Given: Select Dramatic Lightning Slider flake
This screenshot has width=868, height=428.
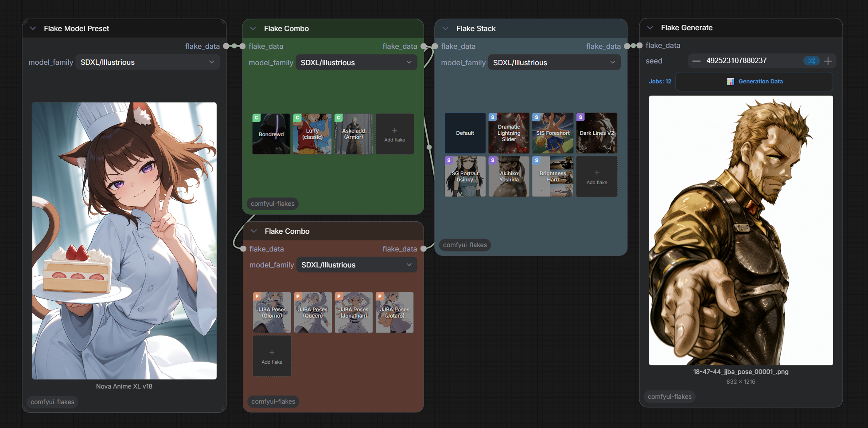Looking at the screenshot, I should click(509, 133).
